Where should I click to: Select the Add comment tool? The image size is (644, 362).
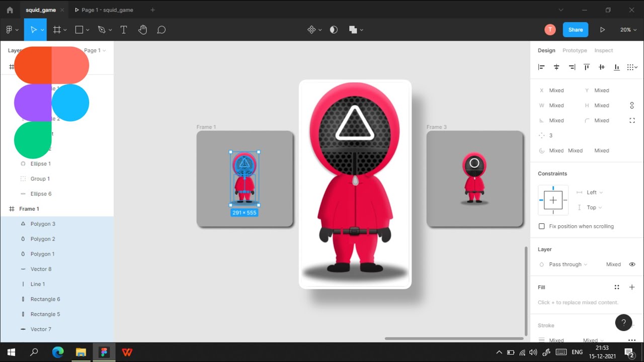162,30
